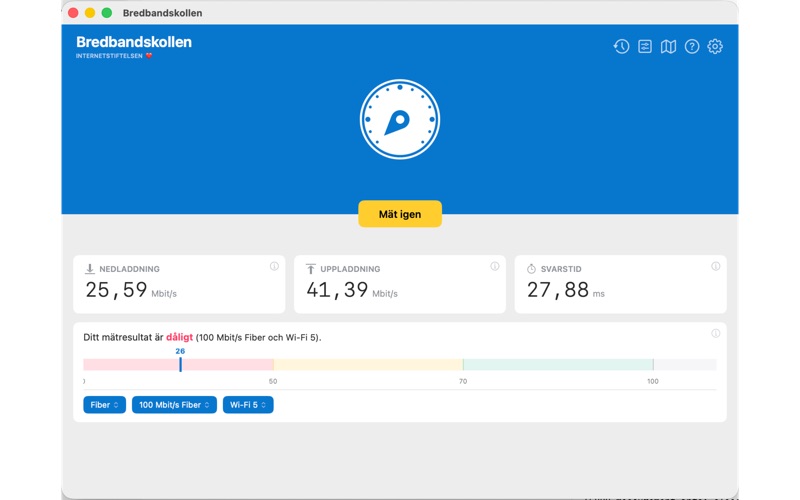Open the measurement options sliders icon
Screen dimensions: 800x500
pos(645,46)
